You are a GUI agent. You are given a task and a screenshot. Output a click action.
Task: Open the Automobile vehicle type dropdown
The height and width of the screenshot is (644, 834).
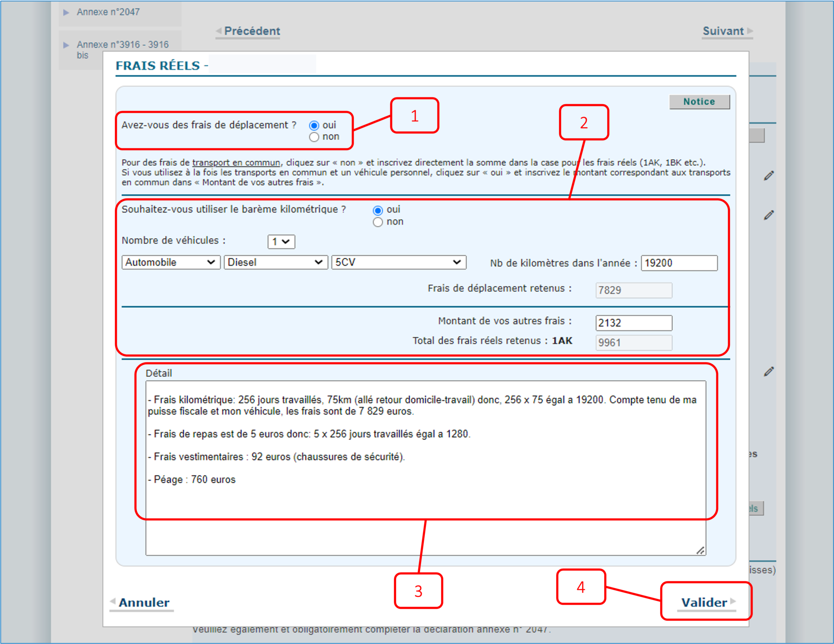coord(171,263)
